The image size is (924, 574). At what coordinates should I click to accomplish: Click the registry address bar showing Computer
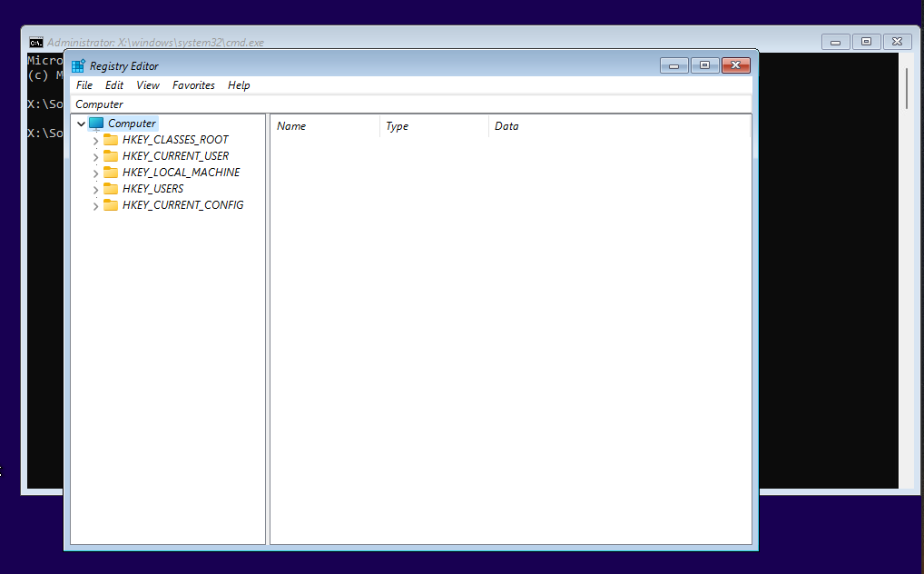(x=411, y=104)
